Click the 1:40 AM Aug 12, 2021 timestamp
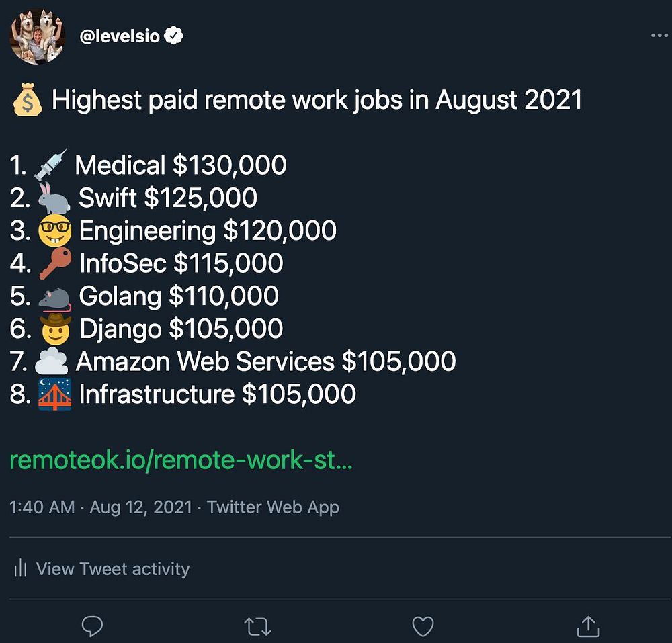672x643 pixels. [x=100, y=507]
